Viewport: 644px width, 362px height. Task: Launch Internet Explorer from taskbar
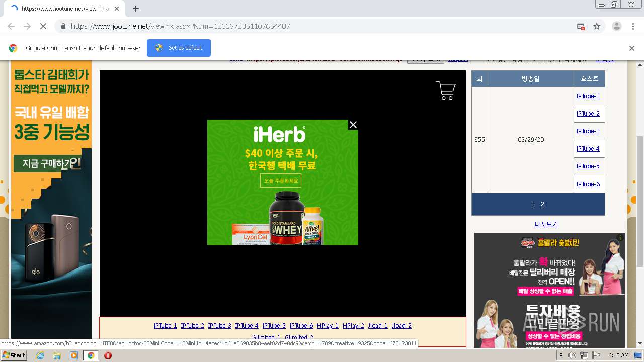click(40, 355)
